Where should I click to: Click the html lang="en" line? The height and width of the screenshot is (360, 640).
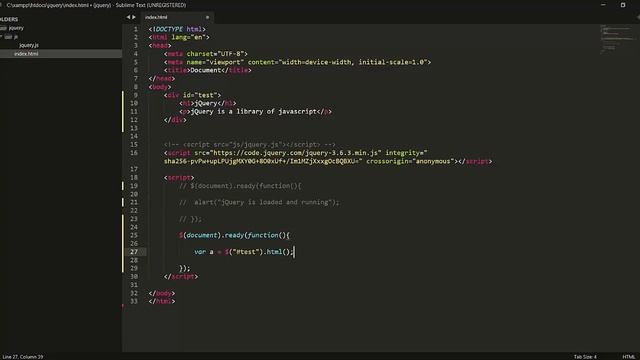pos(179,37)
